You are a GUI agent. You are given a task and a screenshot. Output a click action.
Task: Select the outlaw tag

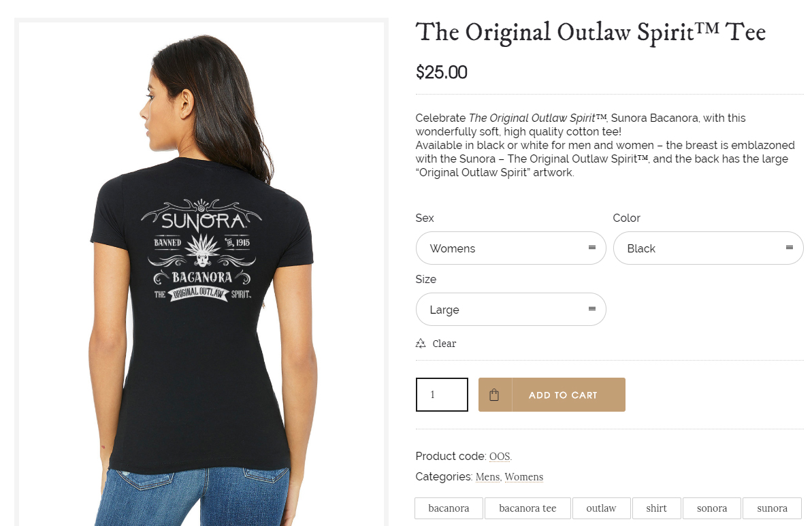coord(601,508)
